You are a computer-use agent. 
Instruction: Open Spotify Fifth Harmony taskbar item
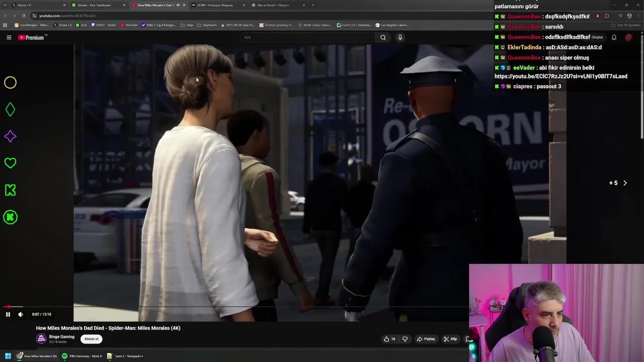tap(82, 356)
